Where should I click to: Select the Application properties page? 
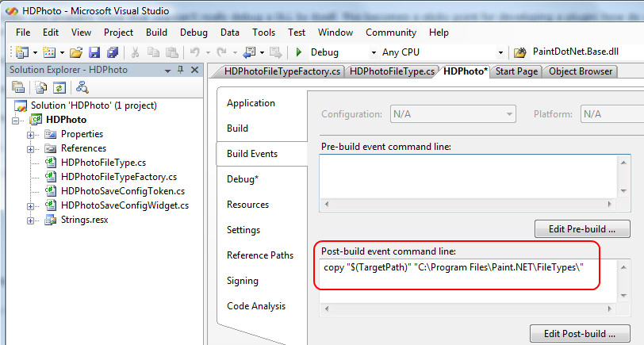pyautogui.click(x=251, y=103)
